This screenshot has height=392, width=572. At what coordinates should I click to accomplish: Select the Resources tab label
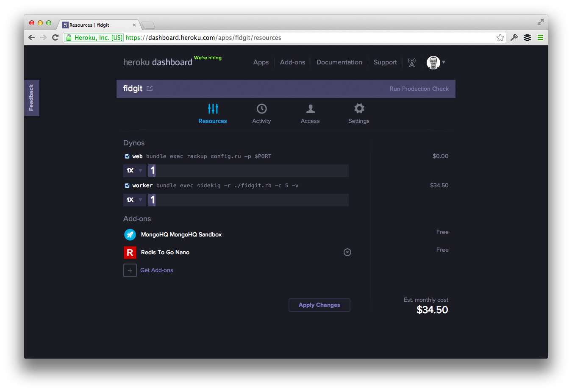tap(213, 121)
